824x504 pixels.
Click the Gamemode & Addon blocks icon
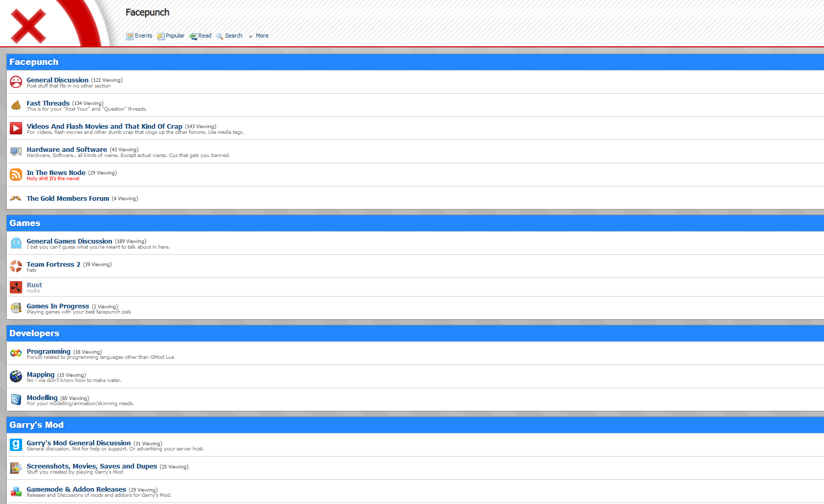tap(16, 492)
